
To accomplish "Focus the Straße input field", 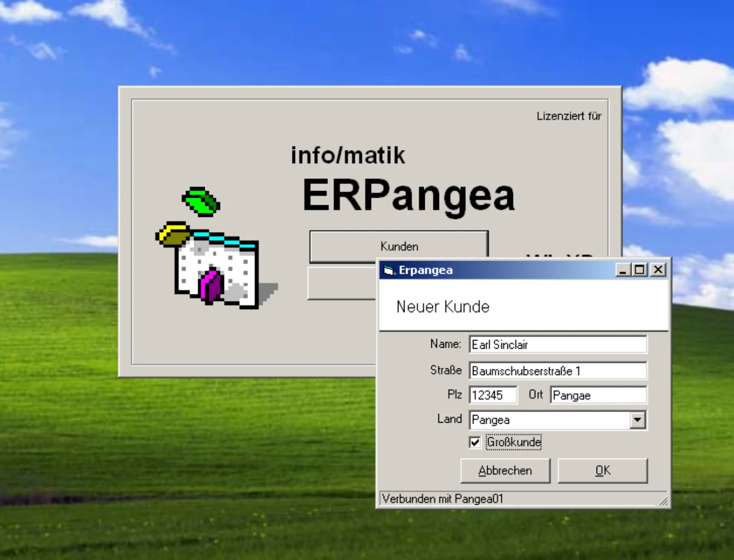I will (x=558, y=371).
